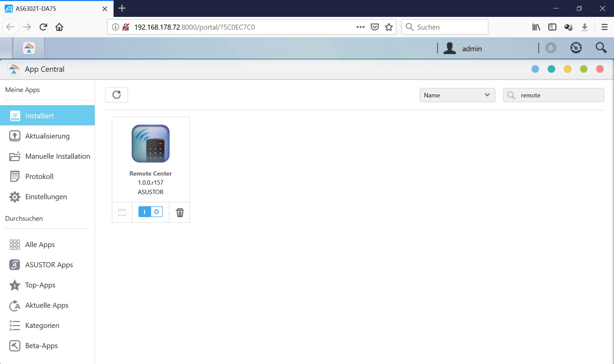Open the browser library icon
This screenshot has width=614, height=364.
536,27
